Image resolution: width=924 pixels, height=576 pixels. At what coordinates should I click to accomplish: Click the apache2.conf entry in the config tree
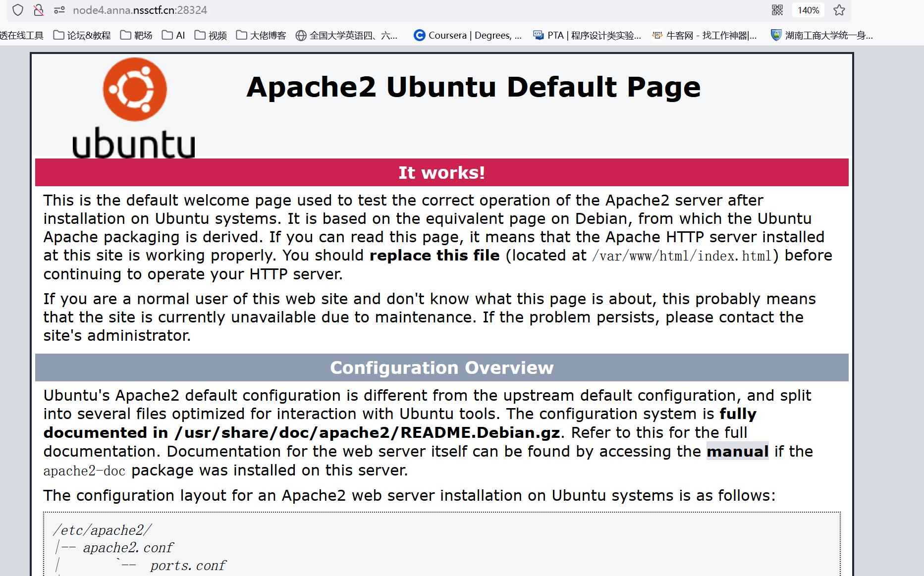click(x=128, y=548)
